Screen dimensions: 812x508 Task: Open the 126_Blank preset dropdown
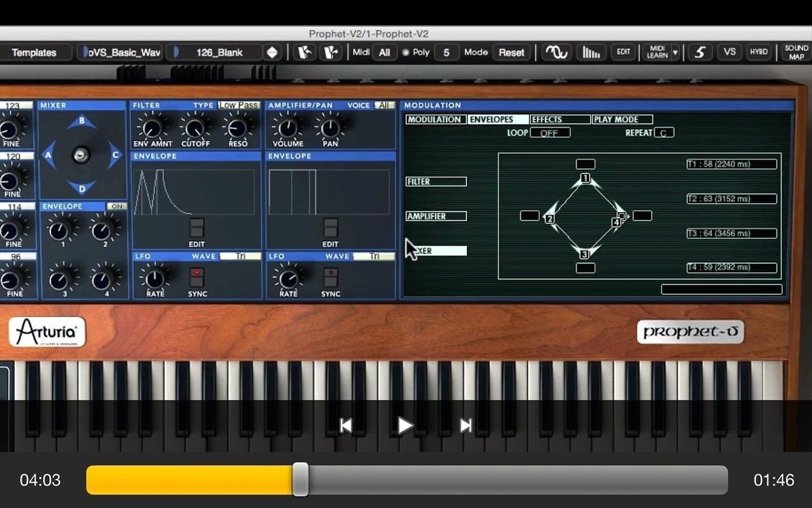click(x=215, y=52)
